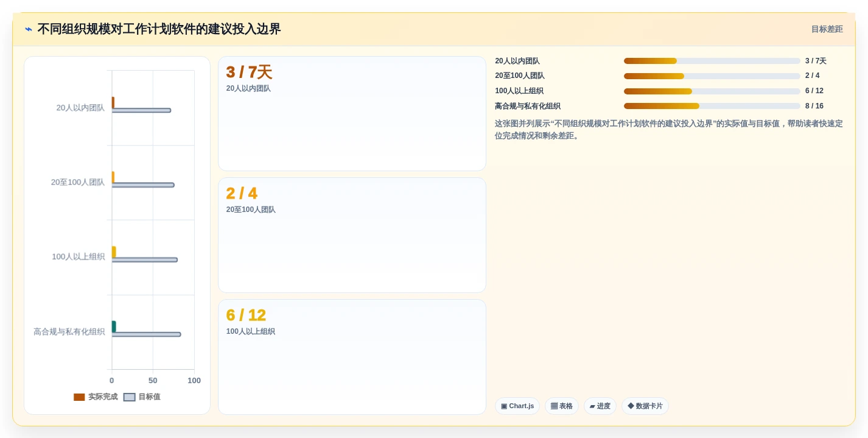The height and width of the screenshot is (438, 868).
Task: Click the 目标差距 label in the header
Action: 827,29
